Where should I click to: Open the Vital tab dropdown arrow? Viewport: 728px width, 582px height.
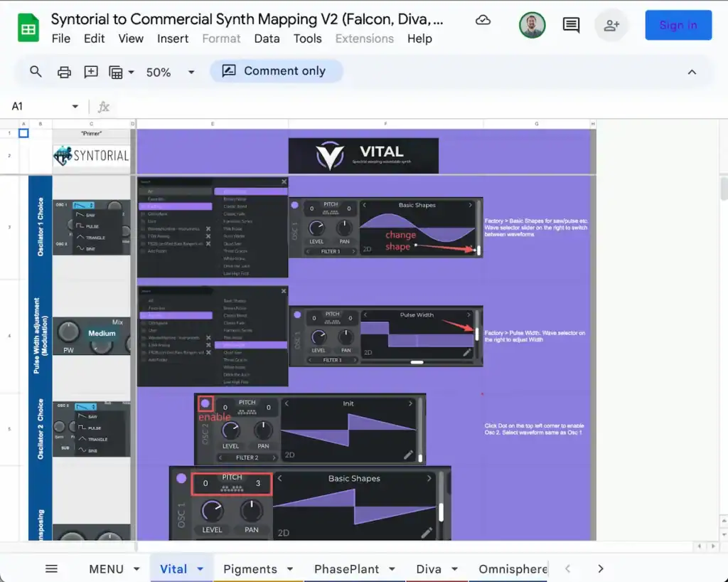tap(200, 568)
